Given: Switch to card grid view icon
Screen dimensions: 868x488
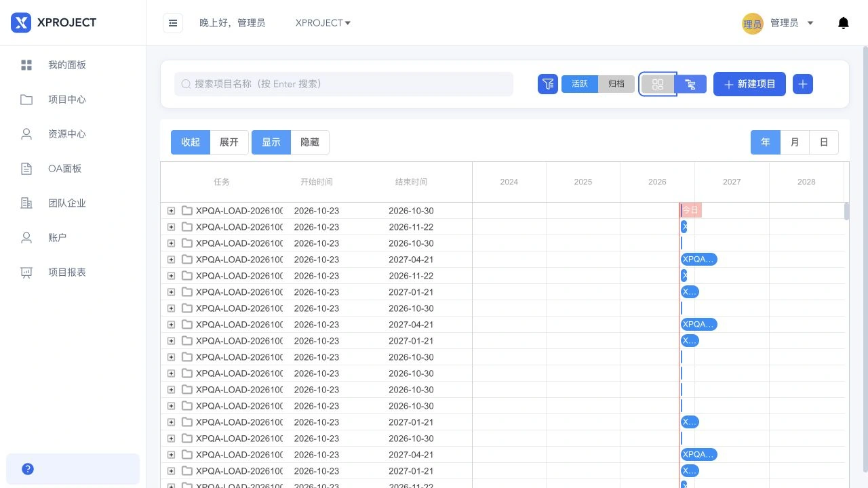Looking at the screenshot, I should click(657, 84).
